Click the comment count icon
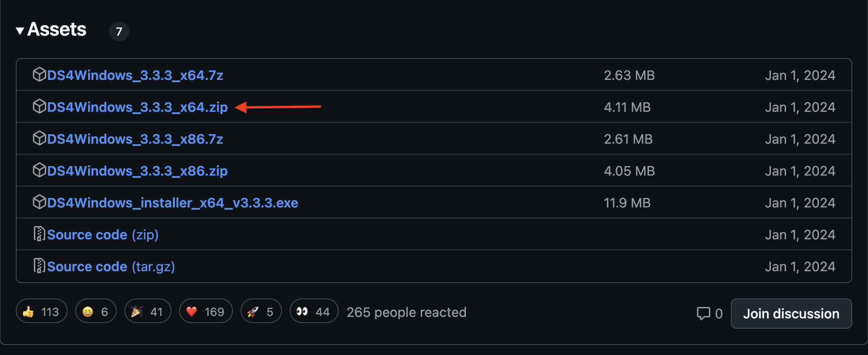 click(704, 313)
